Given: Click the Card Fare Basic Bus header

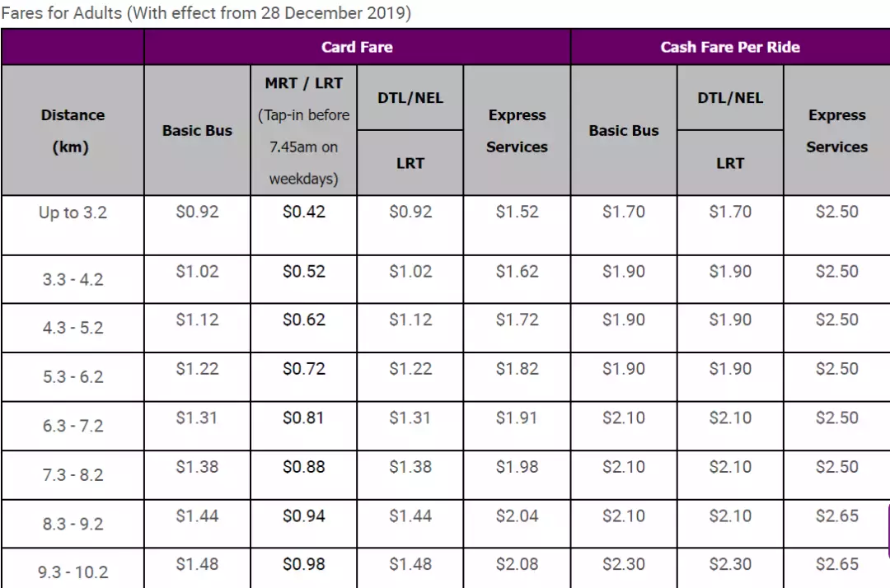Looking at the screenshot, I should (197, 131).
